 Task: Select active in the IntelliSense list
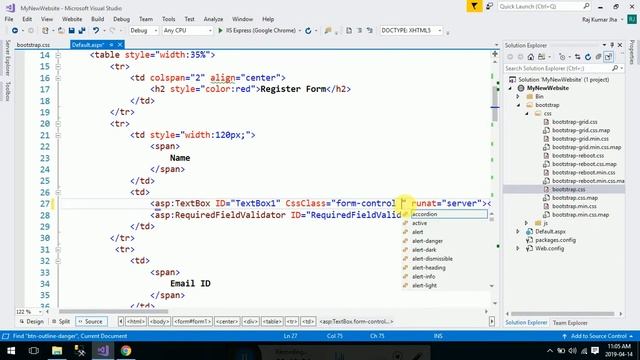419,223
